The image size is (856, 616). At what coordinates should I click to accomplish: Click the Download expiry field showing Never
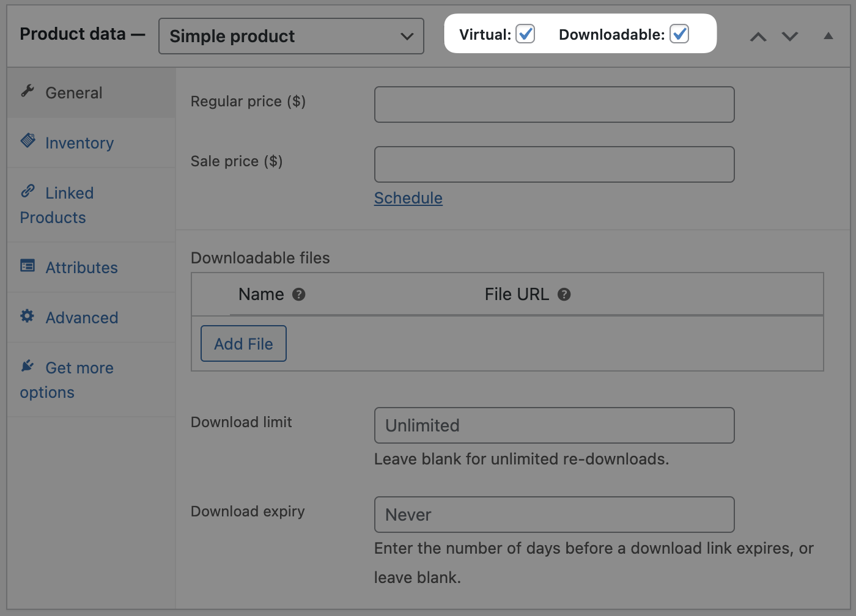click(x=555, y=515)
